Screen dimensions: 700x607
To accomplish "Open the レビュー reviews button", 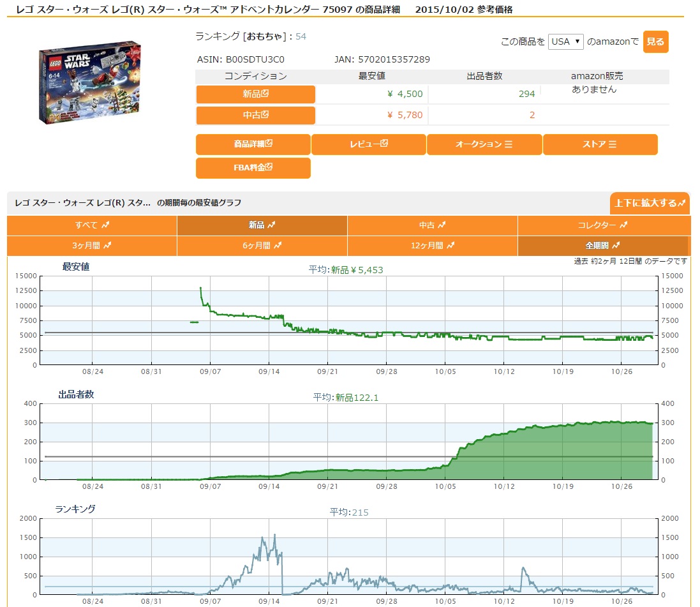I will pyautogui.click(x=369, y=144).
